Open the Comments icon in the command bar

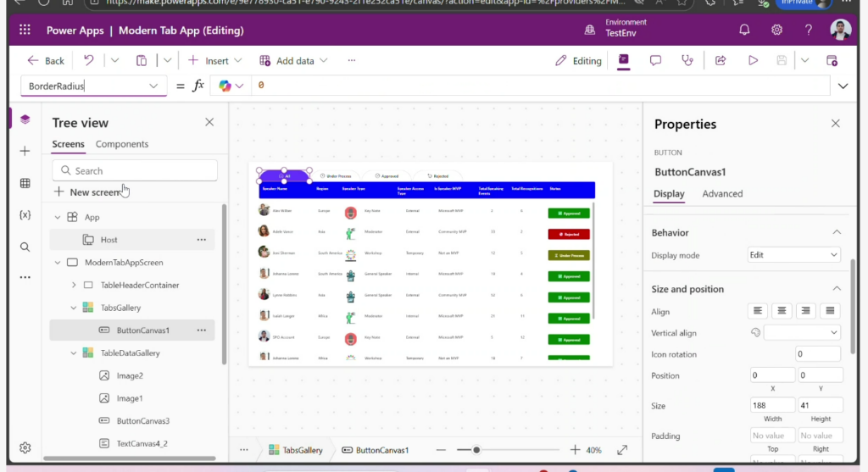click(655, 60)
